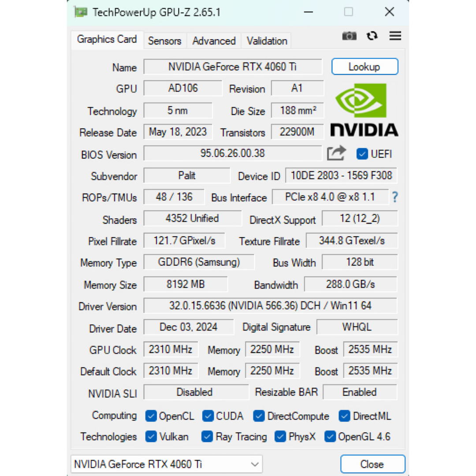Click the Die Size field 188 mm²
The image size is (476, 476).
point(297,110)
